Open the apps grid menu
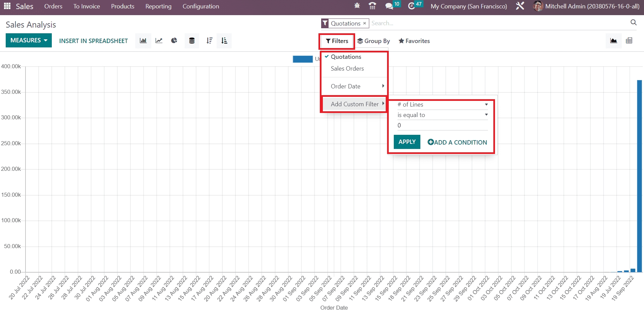Image resolution: width=644 pixels, height=313 pixels. tap(7, 6)
